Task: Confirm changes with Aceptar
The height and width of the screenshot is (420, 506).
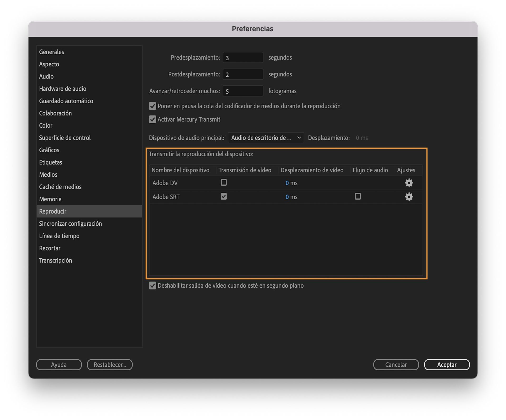Action: coord(447,365)
